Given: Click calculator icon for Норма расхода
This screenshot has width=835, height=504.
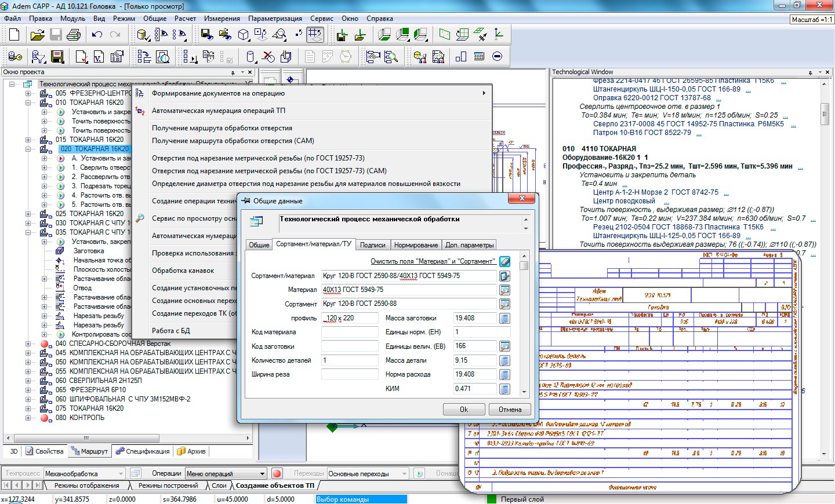Looking at the screenshot, I should tap(504, 374).
